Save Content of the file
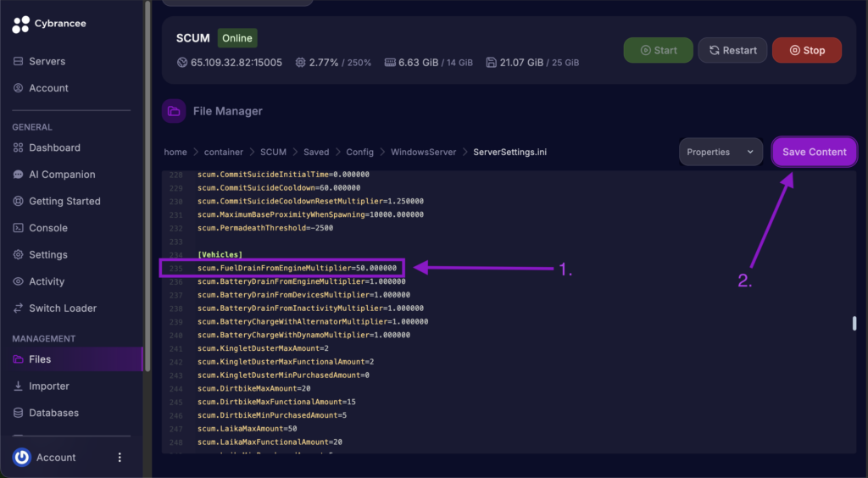The image size is (868, 478). [x=815, y=153]
